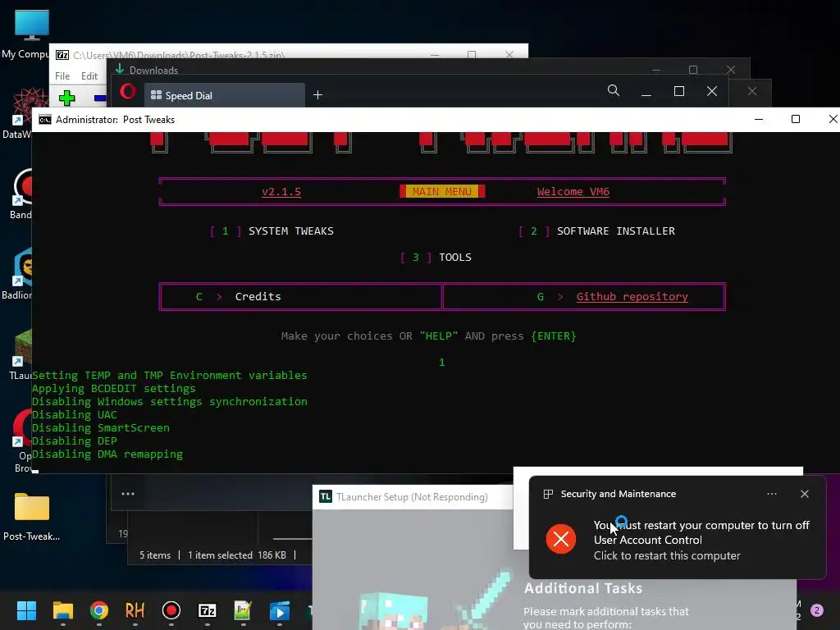Open the File menu in 7-Zip
This screenshot has width=840, height=630.
62,76
